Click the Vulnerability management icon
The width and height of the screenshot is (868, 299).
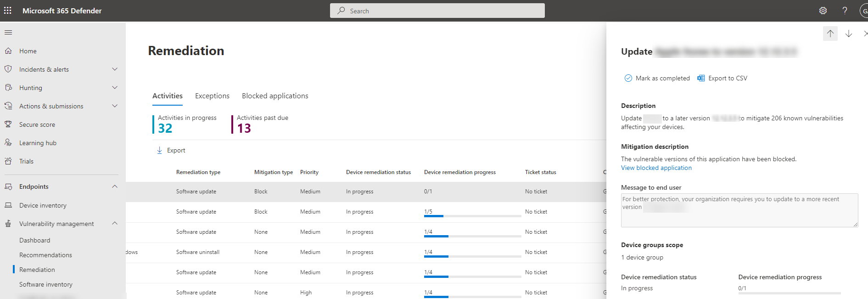pos(8,224)
